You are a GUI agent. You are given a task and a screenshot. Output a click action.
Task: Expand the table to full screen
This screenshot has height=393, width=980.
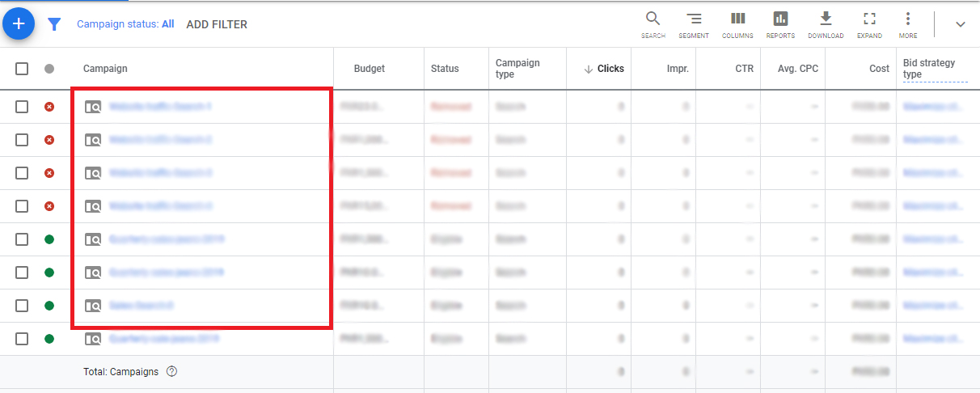[869, 25]
